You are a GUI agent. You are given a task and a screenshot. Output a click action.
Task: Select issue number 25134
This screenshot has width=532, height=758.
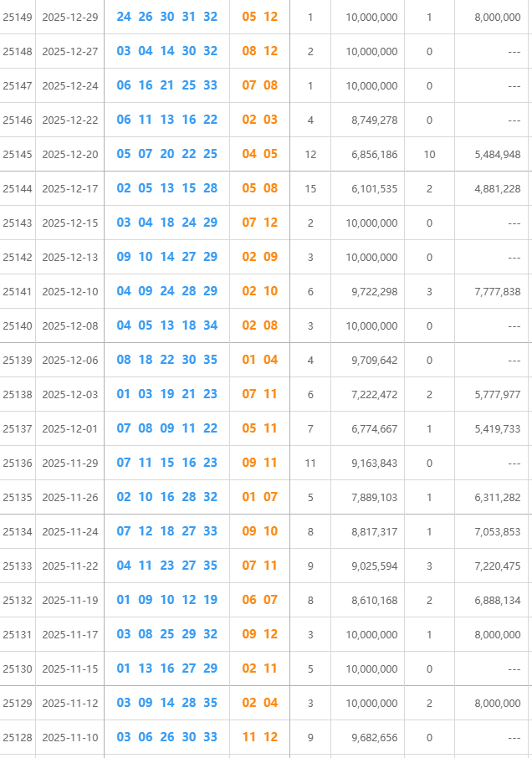[x=18, y=531]
